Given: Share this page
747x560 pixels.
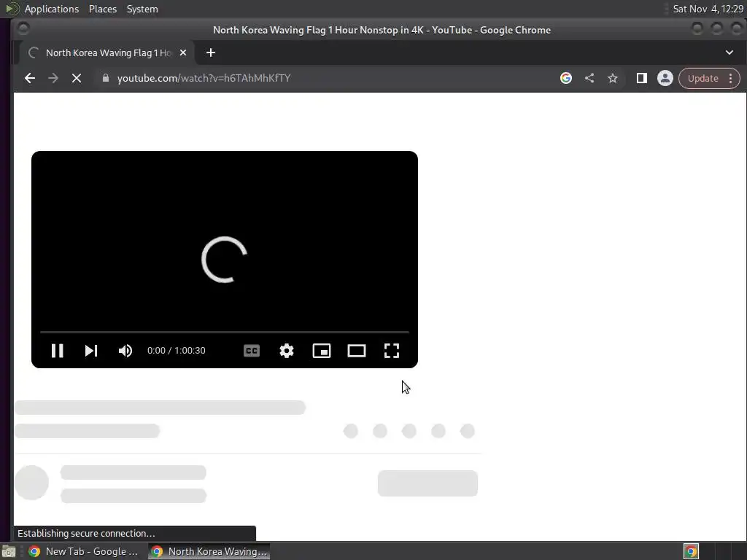Looking at the screenshot, I should tap(589, 78).
